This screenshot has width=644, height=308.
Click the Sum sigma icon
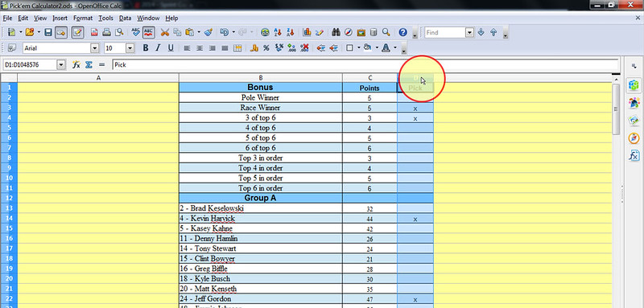pyautogui.click(x=89, y=64)
